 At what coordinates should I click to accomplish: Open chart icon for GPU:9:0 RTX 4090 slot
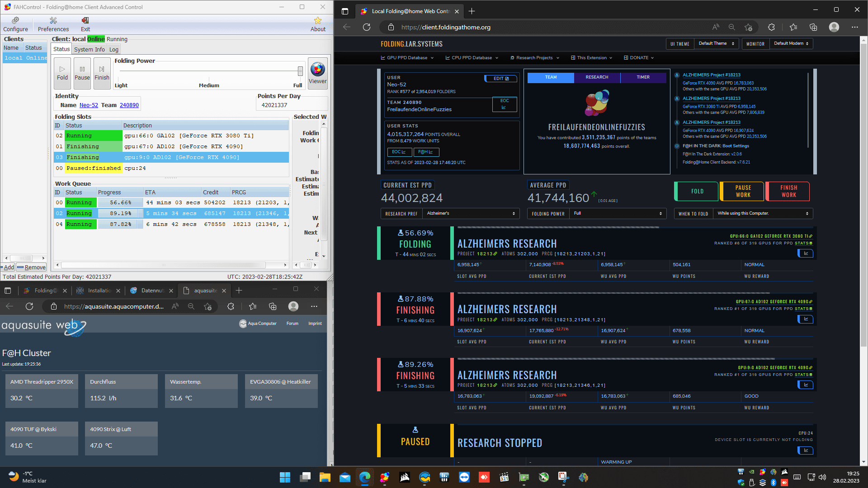[805, 385]
